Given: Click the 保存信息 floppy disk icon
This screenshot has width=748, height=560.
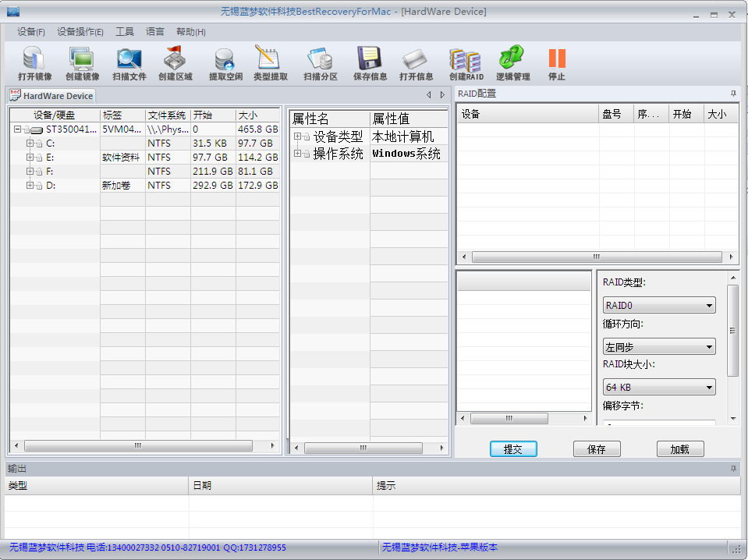Looking at the screenshot, I should (370, 59).
